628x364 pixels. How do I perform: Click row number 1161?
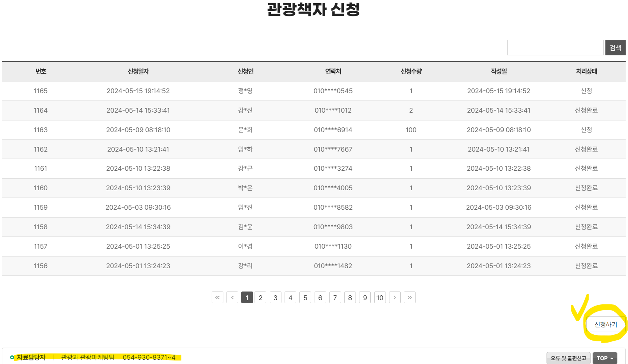[41, 168]
